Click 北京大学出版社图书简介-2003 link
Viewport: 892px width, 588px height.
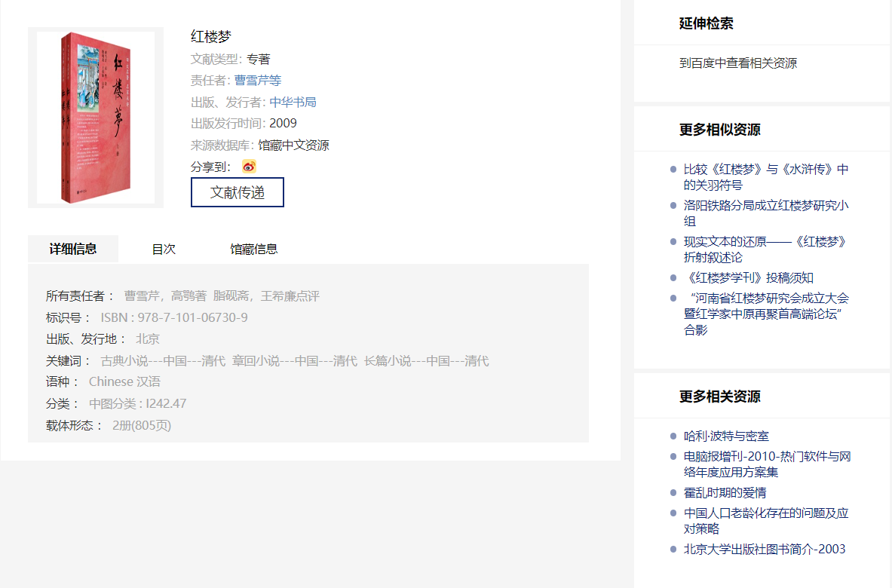tap(765, 549)
